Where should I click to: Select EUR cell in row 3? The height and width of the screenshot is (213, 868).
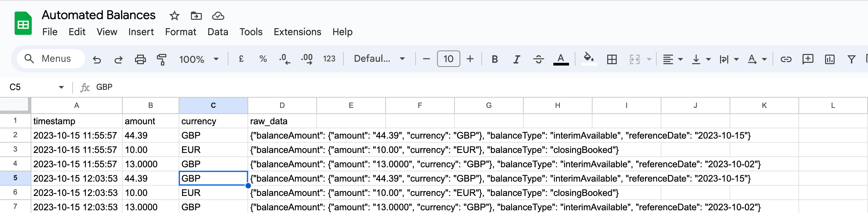coord(213,150)
